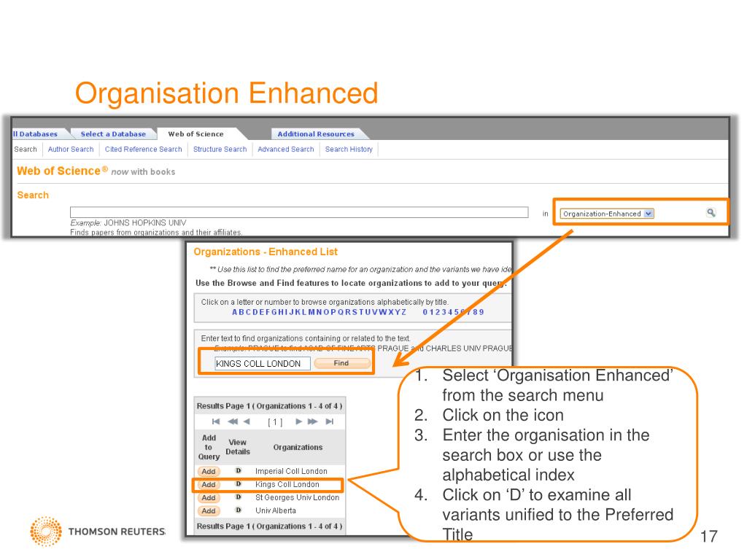Click the Thomson Reuters logo
This screenshot has height=560, width=747.
98,531
